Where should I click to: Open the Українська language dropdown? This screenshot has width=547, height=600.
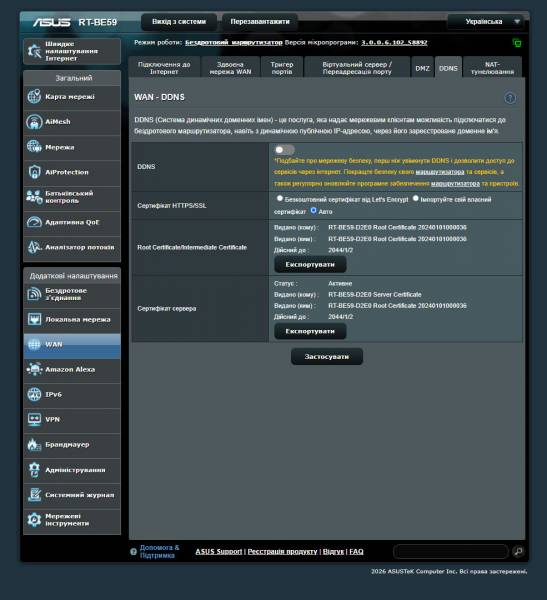coord(486,22)
